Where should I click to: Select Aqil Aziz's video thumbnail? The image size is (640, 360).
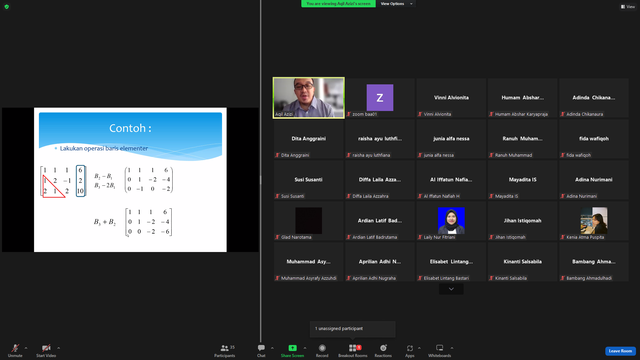pyautogui.click(x=309, y=98)
